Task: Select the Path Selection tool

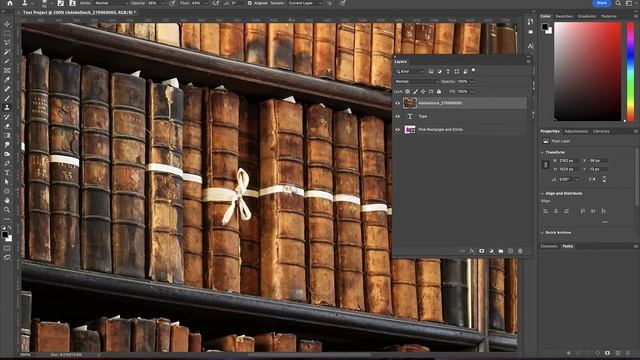Action: 7,182
